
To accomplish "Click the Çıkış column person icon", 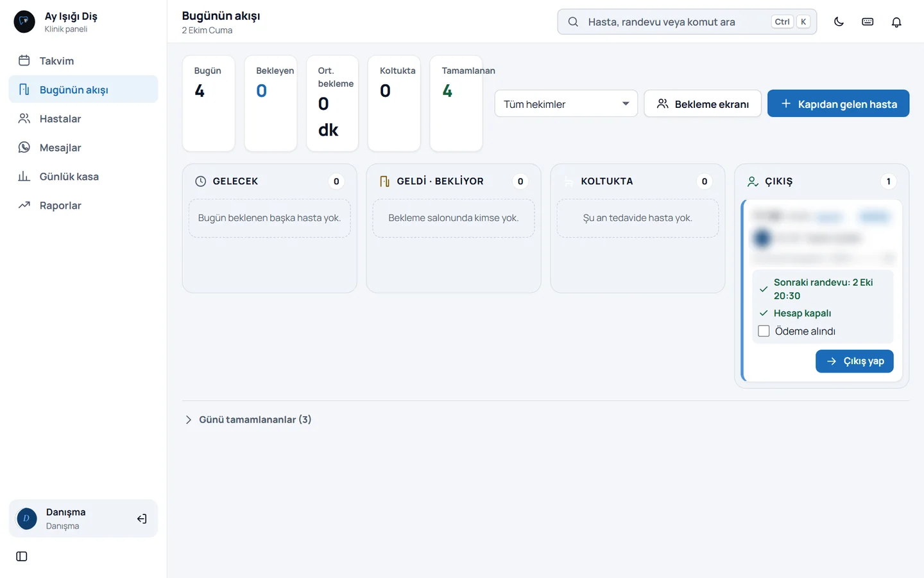I will click(x=753, y=182).
